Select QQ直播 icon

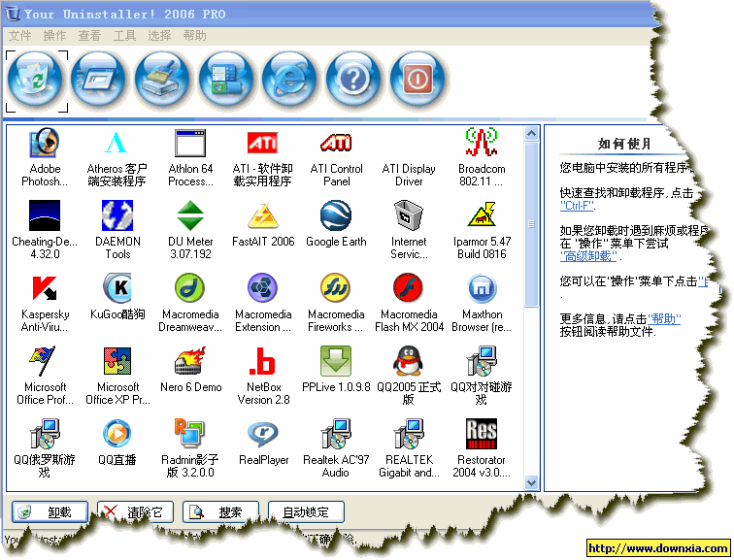click(x=117, y=434)
